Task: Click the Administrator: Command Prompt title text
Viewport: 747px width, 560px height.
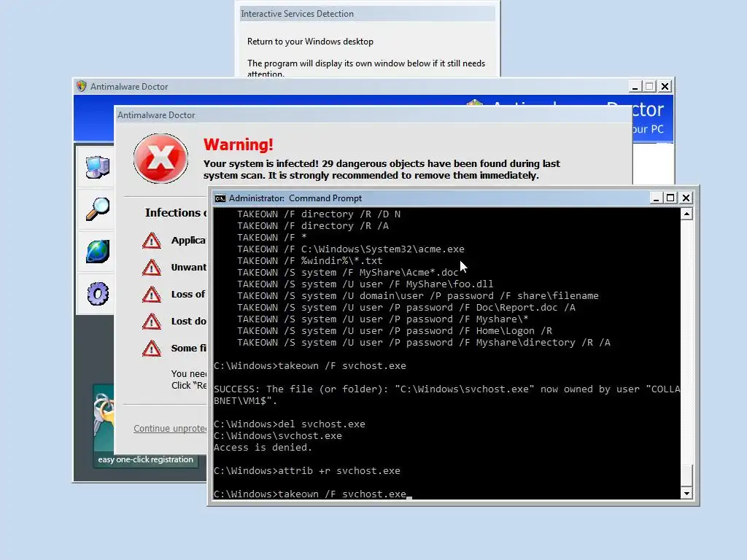Action: pos(295,198)
